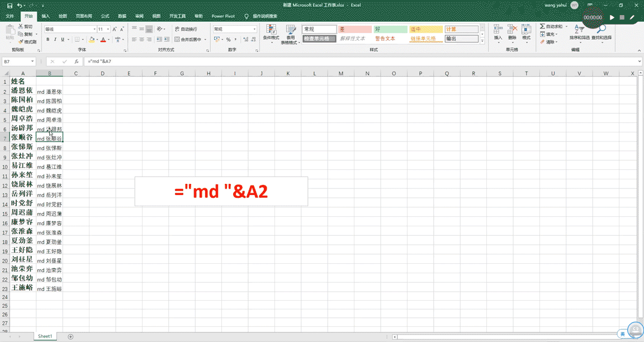The height and width of the screenshot is (342, 644).
Task: Click the Cut (剪切) scissors icon
Action: coord(21,27)
